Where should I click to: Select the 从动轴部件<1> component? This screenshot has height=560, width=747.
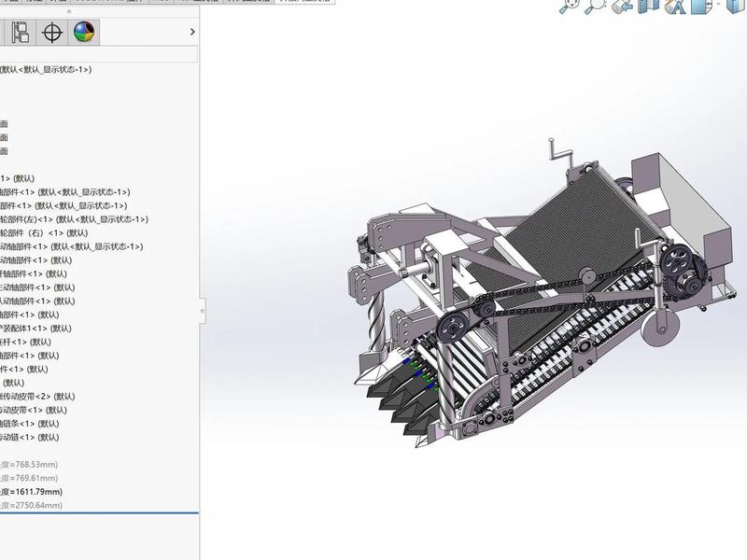click(37, 301)
